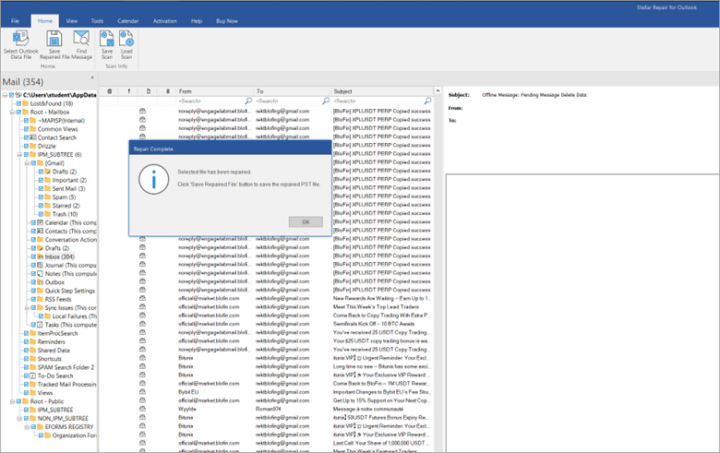This screenshot has height=453, width=720.
Task: Click the mail icon of Bybit EU row
Action: click(142, 391)
